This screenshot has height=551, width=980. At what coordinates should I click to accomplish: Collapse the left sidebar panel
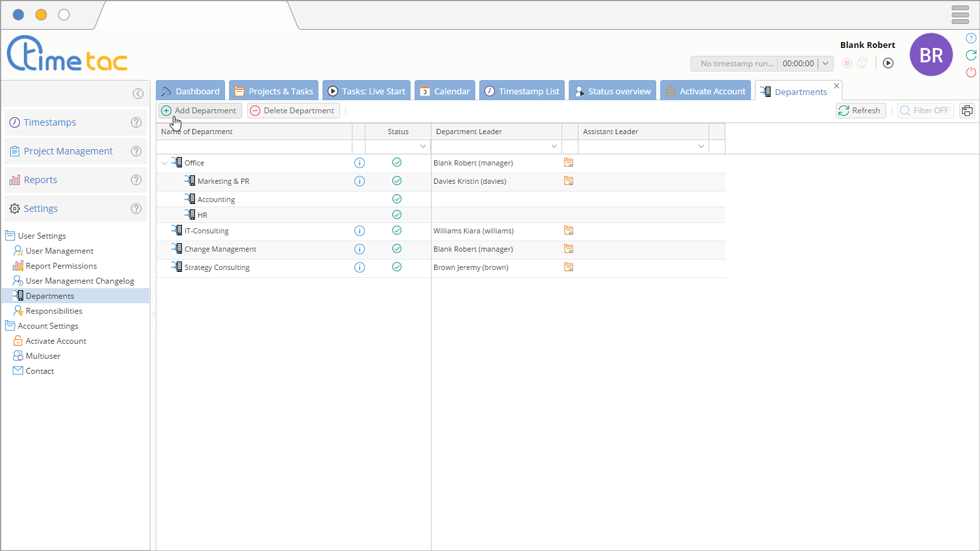coord(138,94)
